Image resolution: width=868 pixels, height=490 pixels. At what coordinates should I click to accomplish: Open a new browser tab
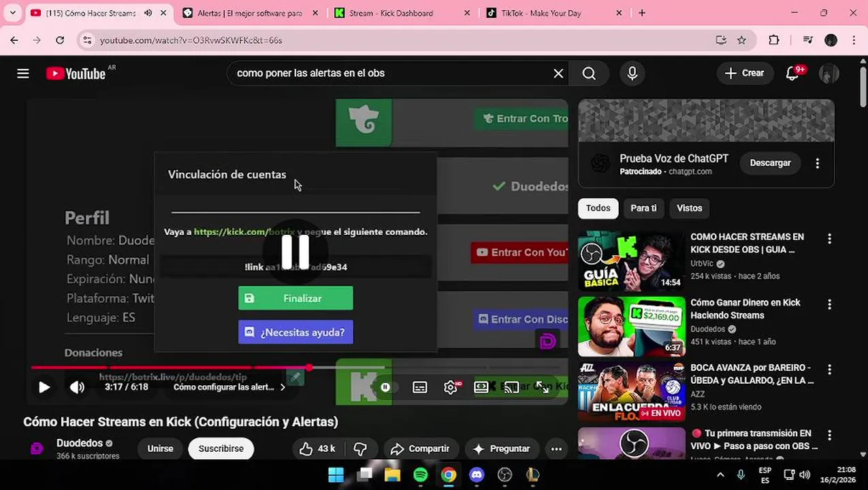642,13
